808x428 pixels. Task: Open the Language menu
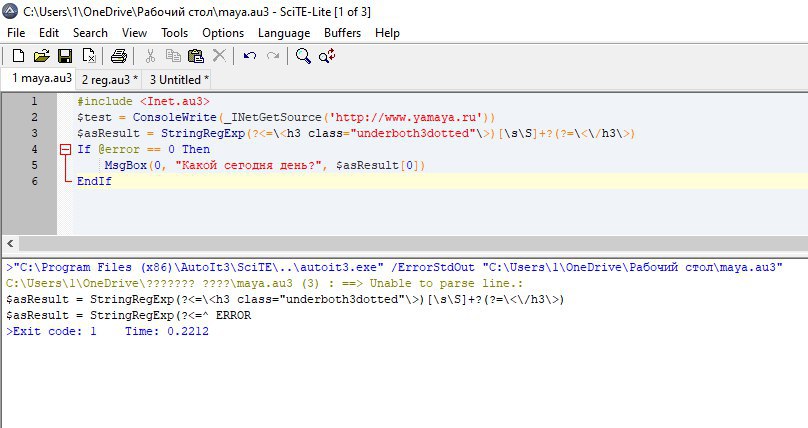tap(284, 33)
